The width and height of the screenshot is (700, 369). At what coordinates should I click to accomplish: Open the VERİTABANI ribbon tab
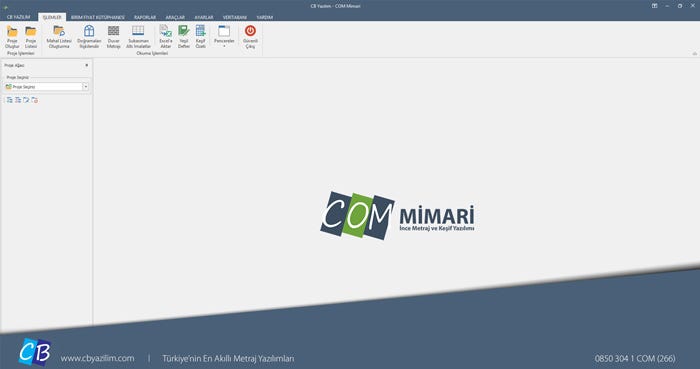(x=235, y=17)
